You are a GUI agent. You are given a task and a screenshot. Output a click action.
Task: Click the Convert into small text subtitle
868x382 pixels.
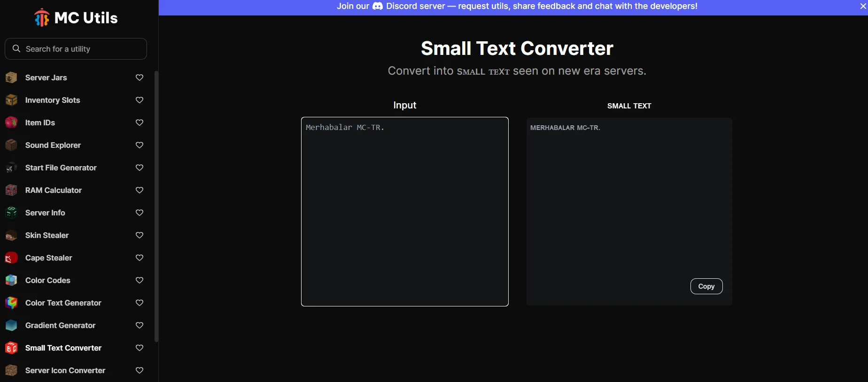(517, 71)
